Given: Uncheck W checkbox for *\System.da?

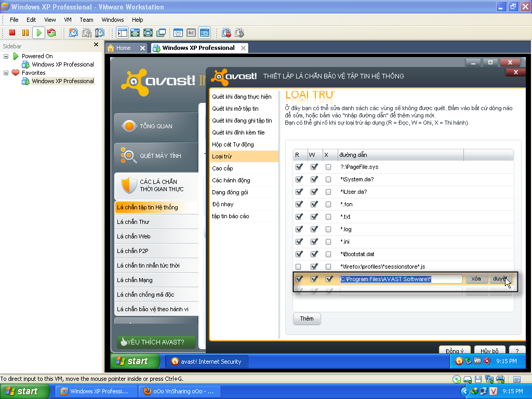Looking at the screenshot, I should (314, 179).
